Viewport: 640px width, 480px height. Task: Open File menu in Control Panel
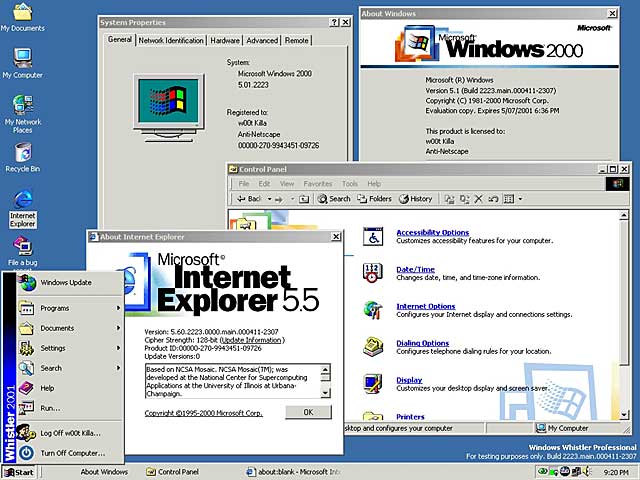[x=244, y=184]
